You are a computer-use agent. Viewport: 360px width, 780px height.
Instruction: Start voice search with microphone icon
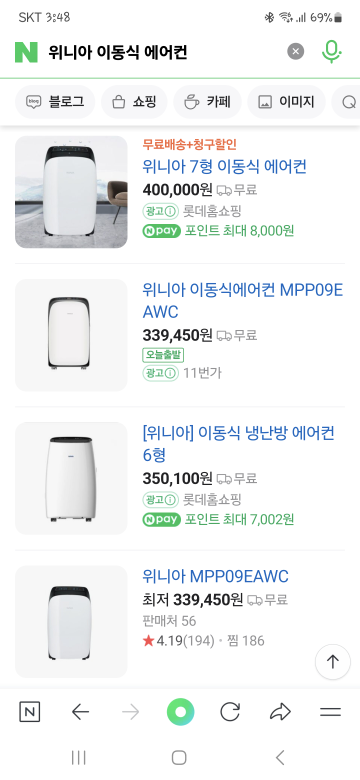pyautogui.click(x=332, y=52)
